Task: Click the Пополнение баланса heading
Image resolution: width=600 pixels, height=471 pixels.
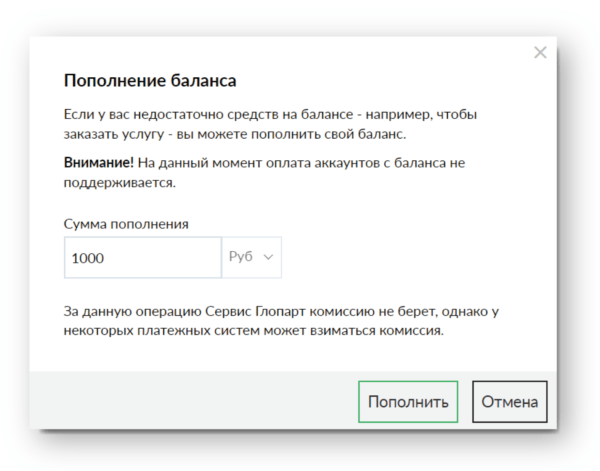Action: (150, 81)
